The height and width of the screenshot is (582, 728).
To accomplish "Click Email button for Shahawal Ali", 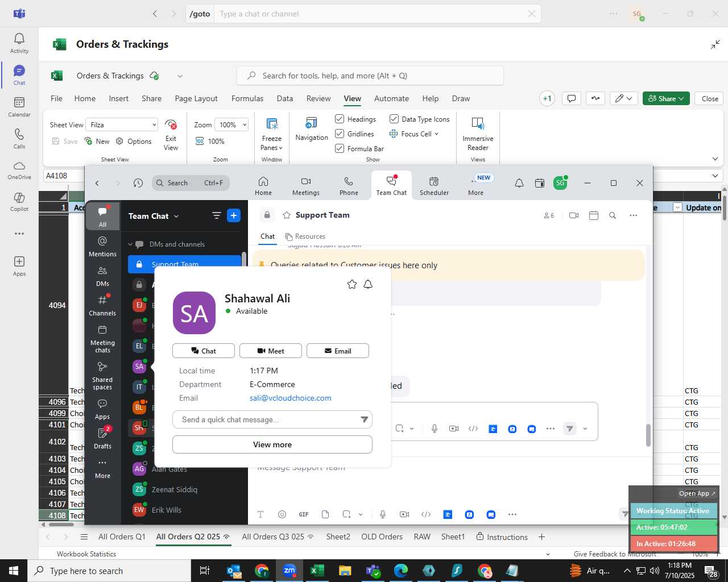I will coord(338,351).
